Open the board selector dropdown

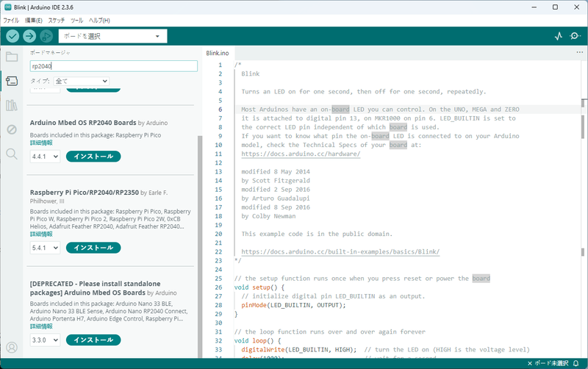[113, 36]
